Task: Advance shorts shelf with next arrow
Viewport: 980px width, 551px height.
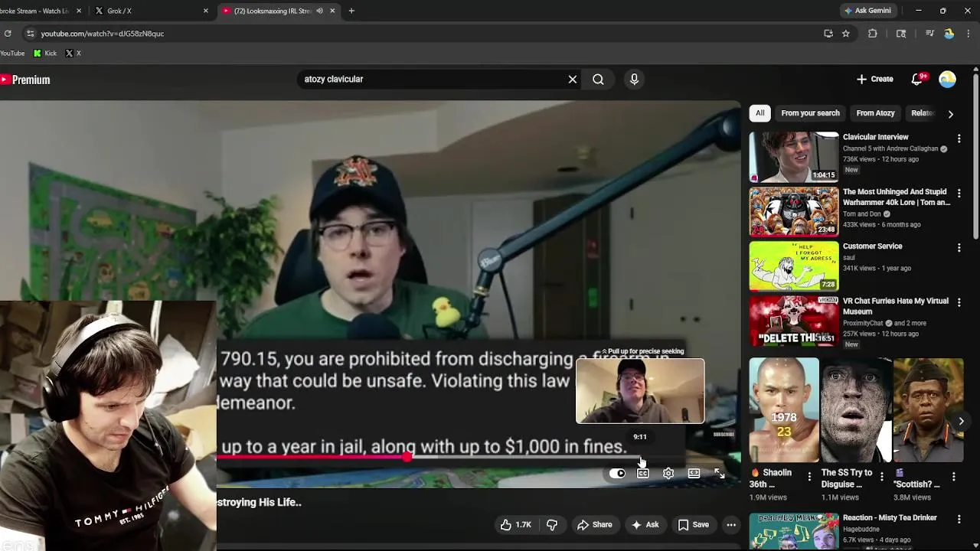Action: tap(961, 421)
